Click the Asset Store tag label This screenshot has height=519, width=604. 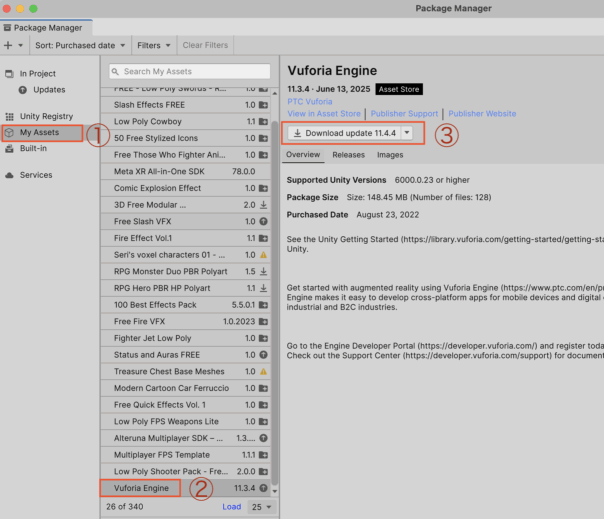pos(399,89)
